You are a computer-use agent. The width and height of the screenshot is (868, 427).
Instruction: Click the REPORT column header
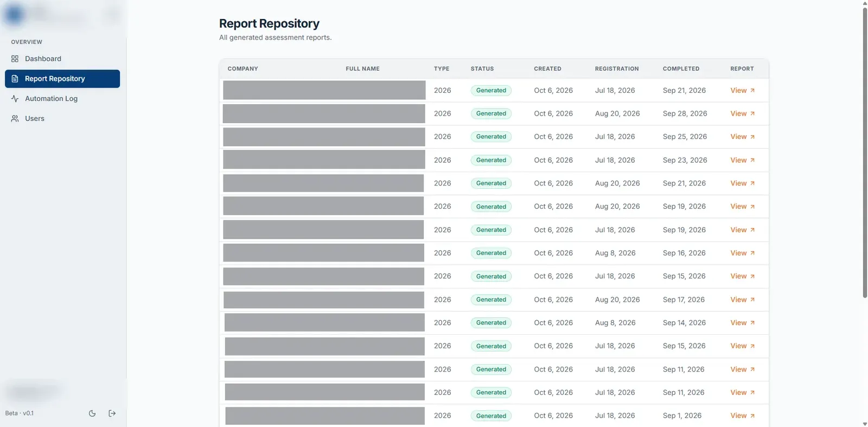click(742, 69)
